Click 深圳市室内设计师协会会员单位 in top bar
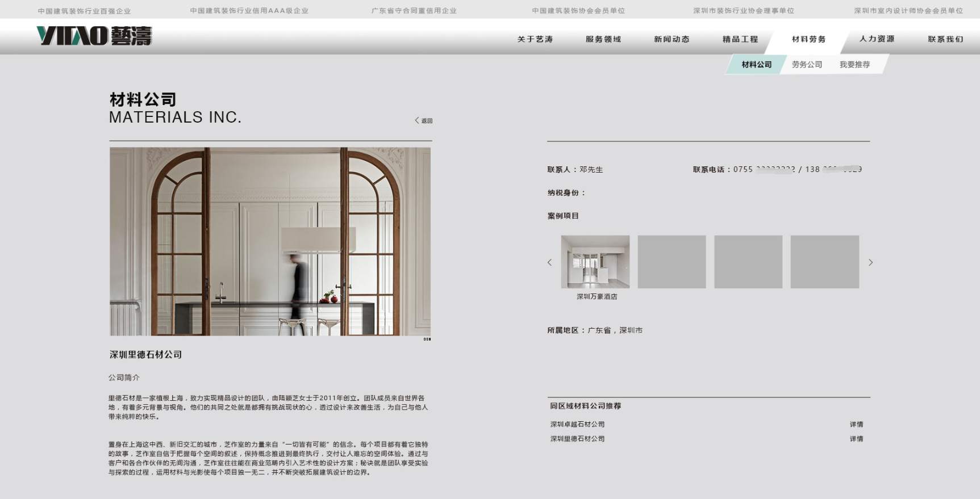The width and height of the screenshot is (980, 499). pyautogui.click(x=908, y=11)
